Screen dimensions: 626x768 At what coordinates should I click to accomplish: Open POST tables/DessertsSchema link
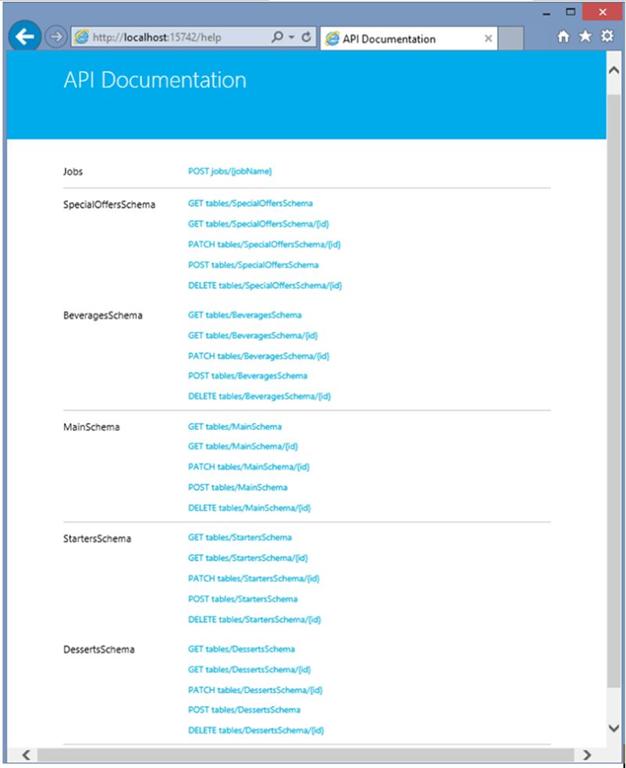click(244, 710)
